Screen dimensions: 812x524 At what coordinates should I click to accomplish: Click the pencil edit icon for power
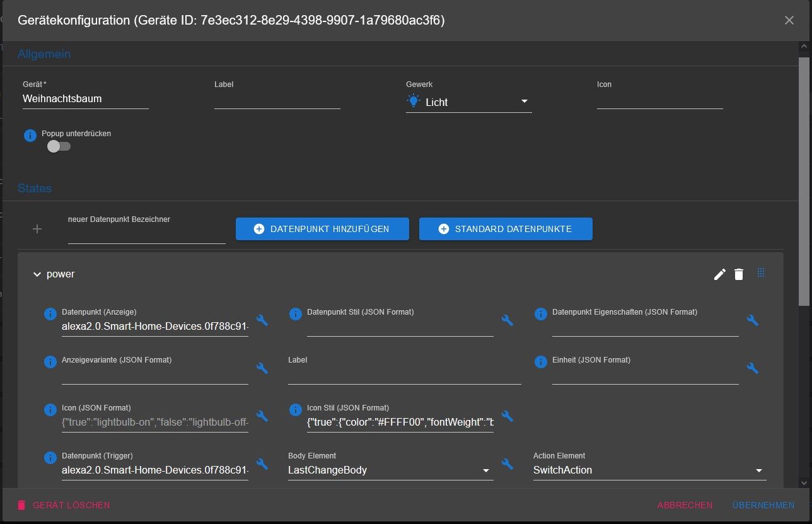pos(719,274)
